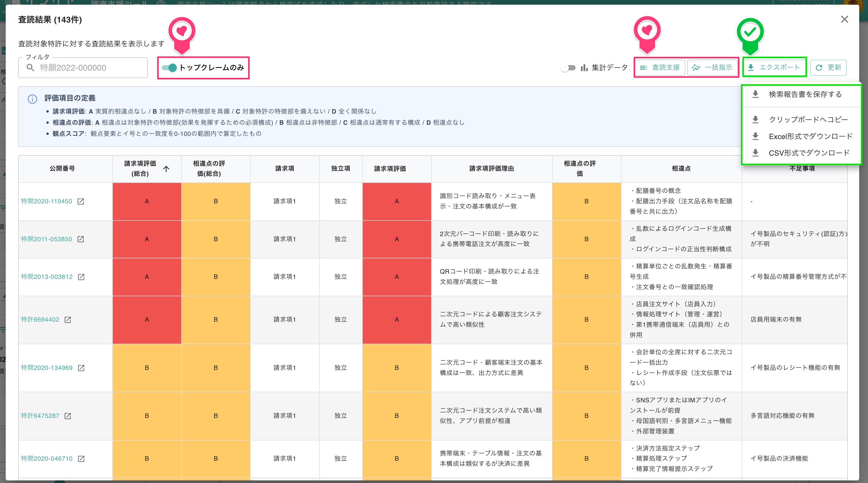Click the bar chart icon for 集計データ
This screenshot has height=483, width=868.
tap(584, 68)
